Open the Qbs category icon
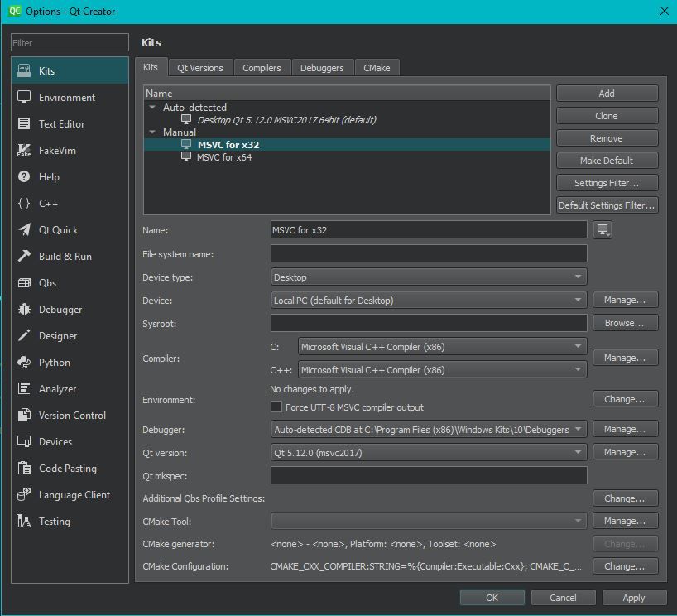Screen dimensions: 677x616 pyautogui.click(x=24, y=283)
